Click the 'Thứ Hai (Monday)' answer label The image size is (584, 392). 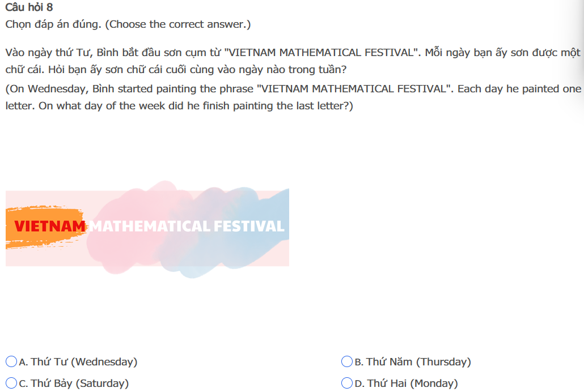pos(412,383)
